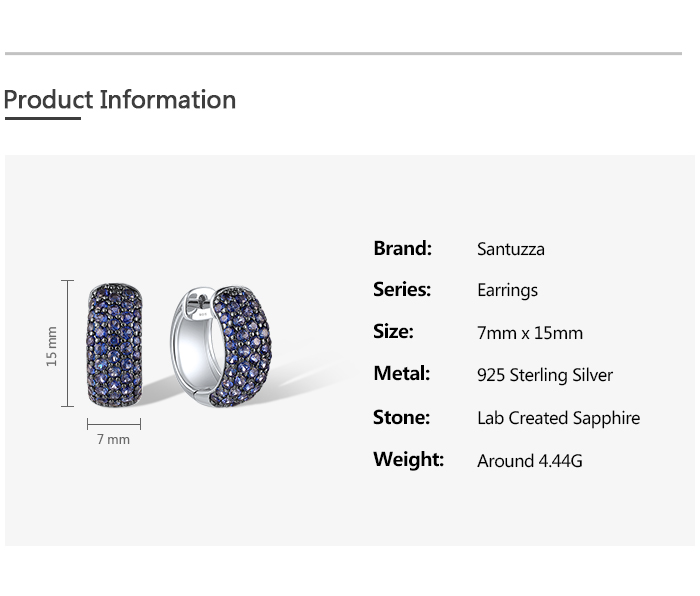Select the Weight: field label
This screenshot has height=596, width=700.
pyautogui.click(x=408, y=459)
